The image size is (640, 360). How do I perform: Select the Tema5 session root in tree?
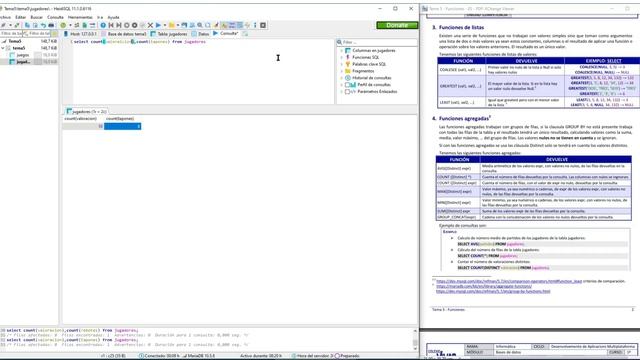(15, 41)
